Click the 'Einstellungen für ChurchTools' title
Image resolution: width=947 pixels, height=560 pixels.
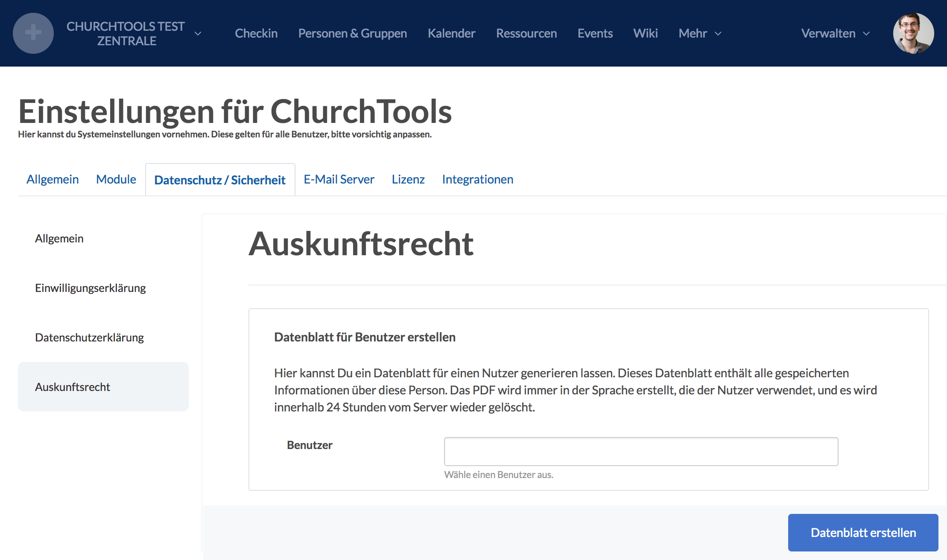235,111
